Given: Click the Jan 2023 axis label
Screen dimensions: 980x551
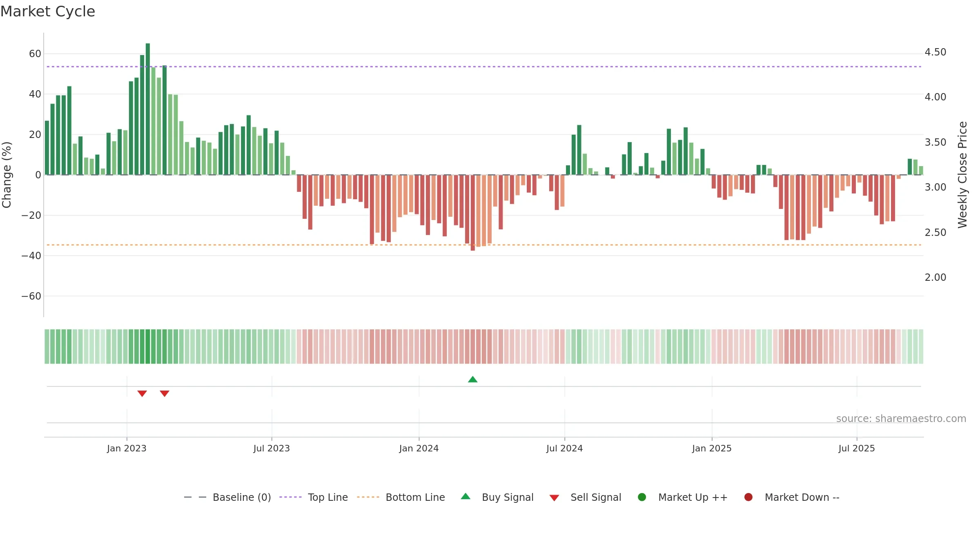Looking at the screenshot, I should click(127, 448).
